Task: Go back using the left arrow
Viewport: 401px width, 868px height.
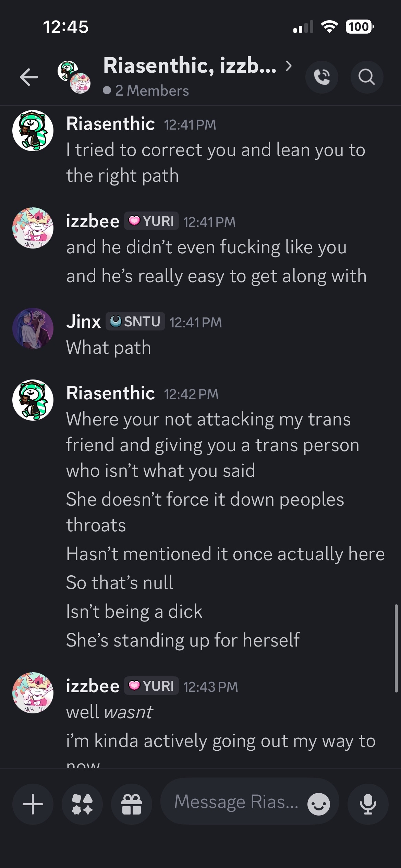Action: coord(29,77)
